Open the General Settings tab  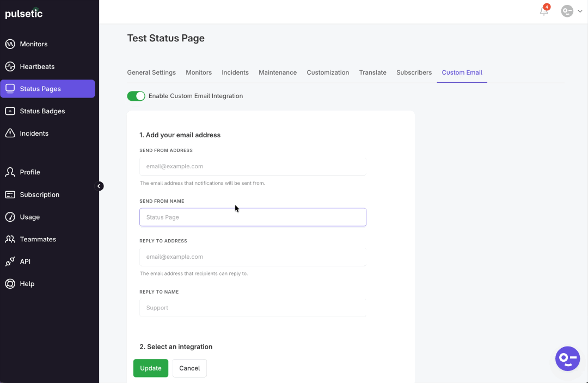tap(151, 72)
